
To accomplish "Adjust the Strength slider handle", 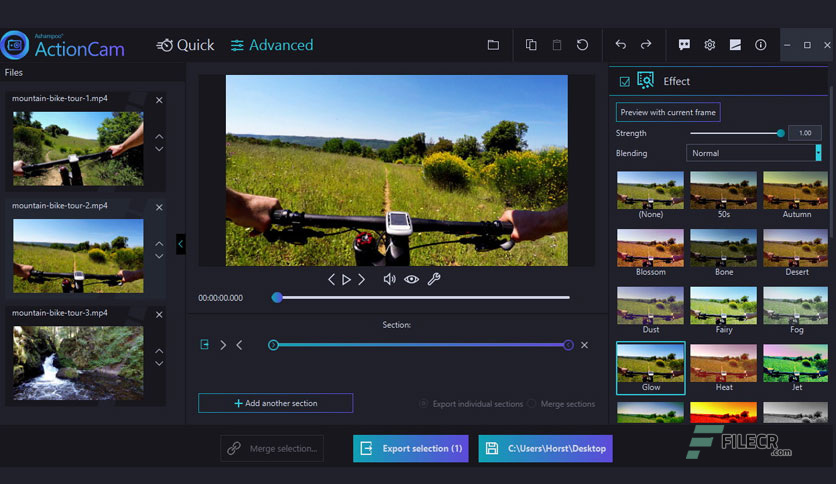I will [781, 133].
